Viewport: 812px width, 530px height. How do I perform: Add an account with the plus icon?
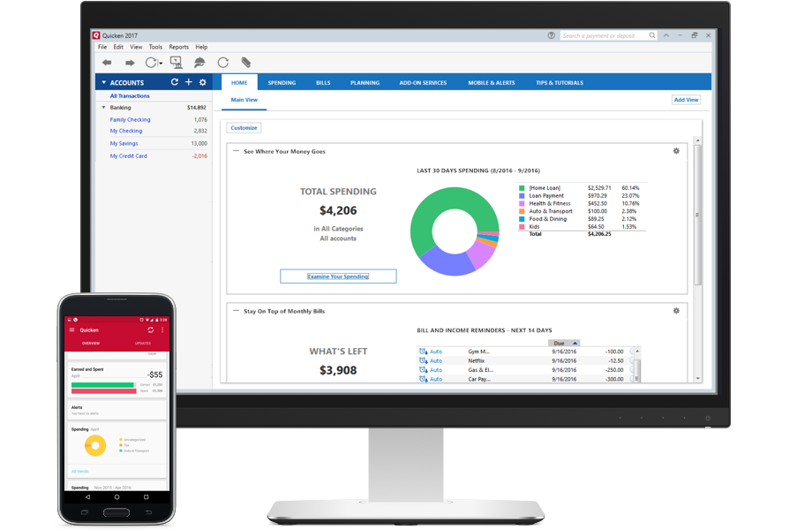(x=189, y=82)
